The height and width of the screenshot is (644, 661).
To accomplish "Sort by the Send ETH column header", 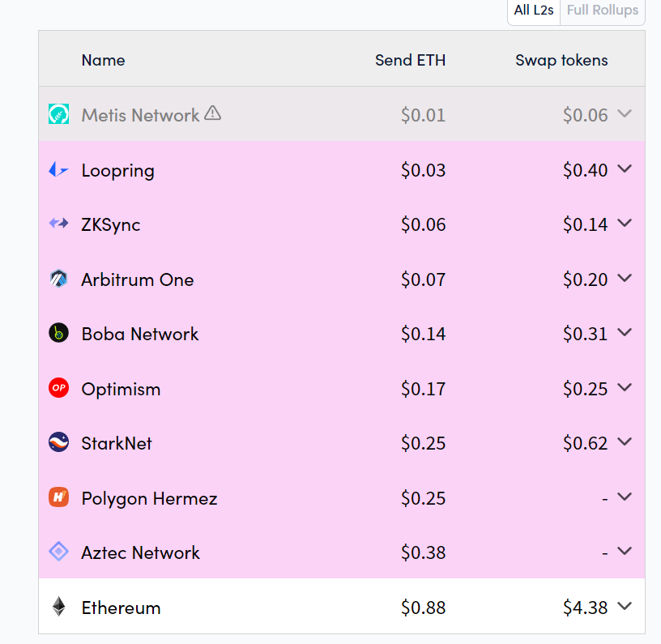I will [410, 60].
